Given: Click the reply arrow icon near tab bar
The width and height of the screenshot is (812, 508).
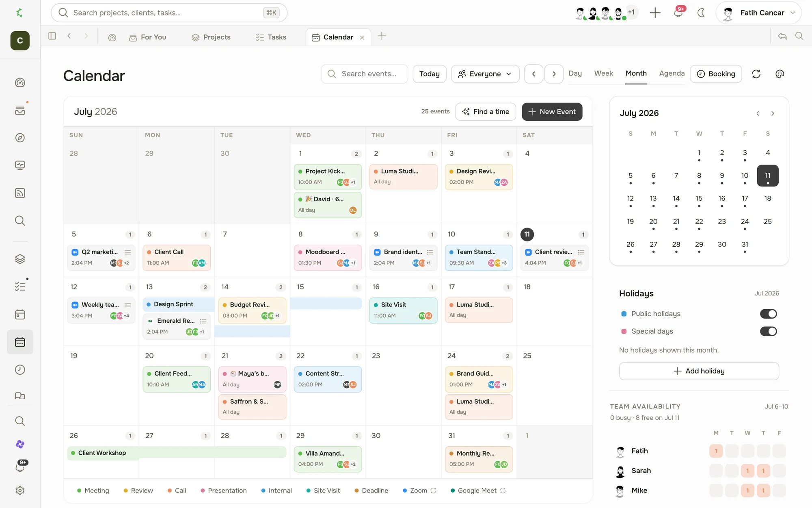Looking at the screenshot, I should pos(782,36).
